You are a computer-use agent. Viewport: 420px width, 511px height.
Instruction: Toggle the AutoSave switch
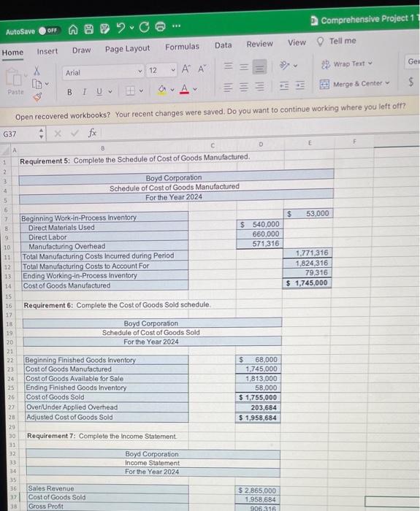coord(48,31)
